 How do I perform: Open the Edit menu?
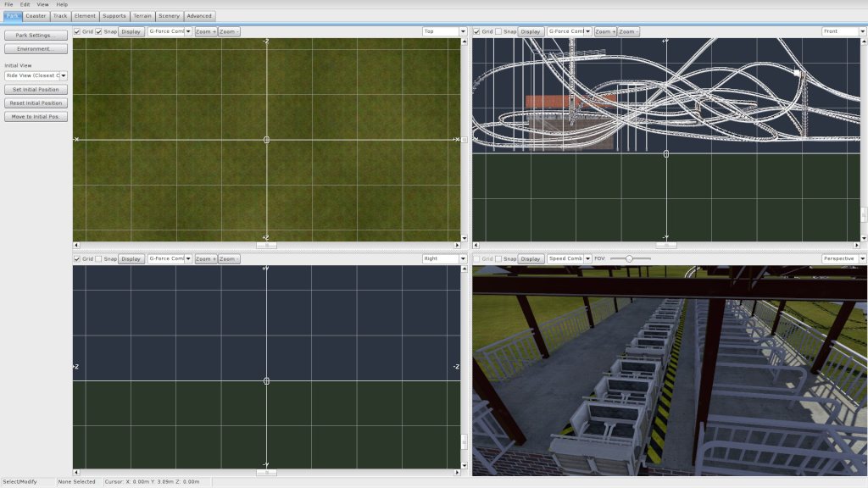[25, 4]
